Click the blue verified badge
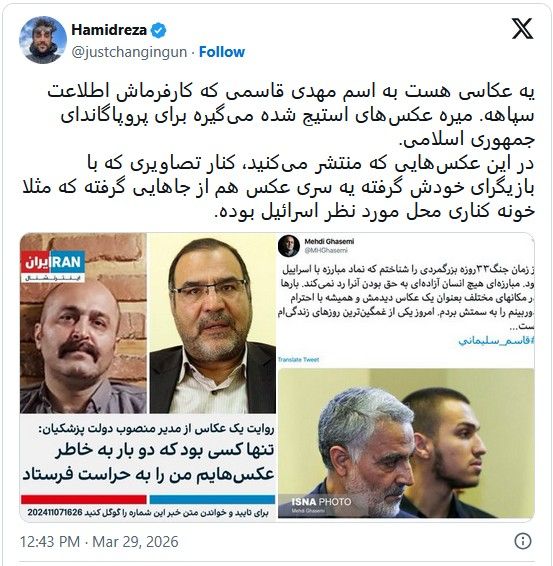 click(158, 30)
